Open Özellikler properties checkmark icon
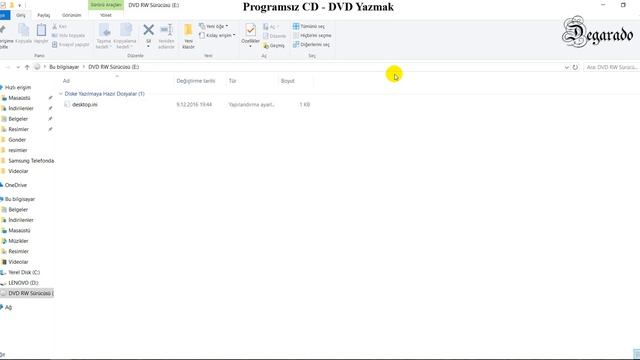Screen dimensions: 640x360 (250, 30)
